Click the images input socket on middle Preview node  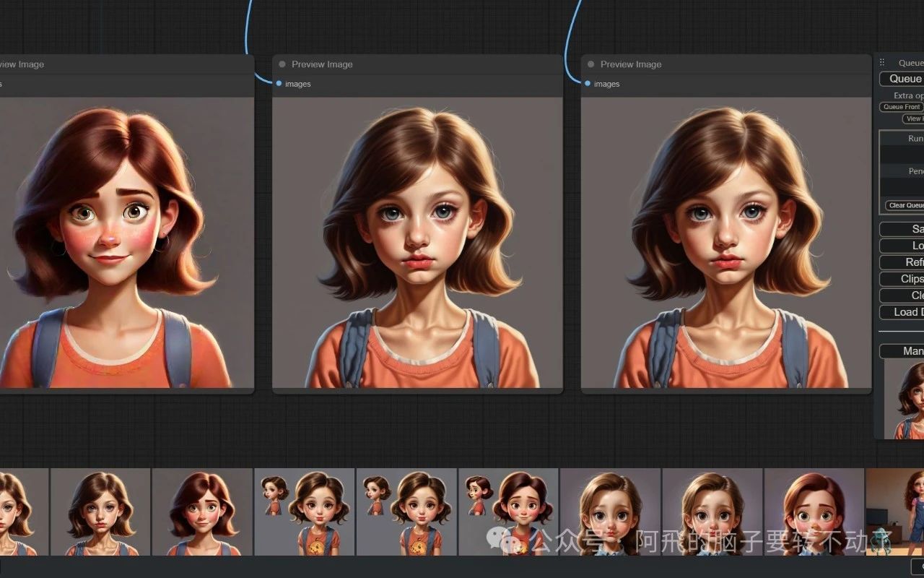pos(279,84)
